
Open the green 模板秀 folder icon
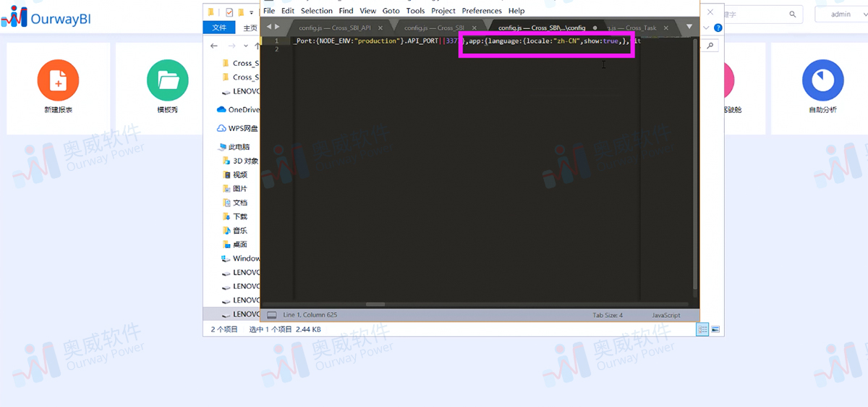(167, 80)
